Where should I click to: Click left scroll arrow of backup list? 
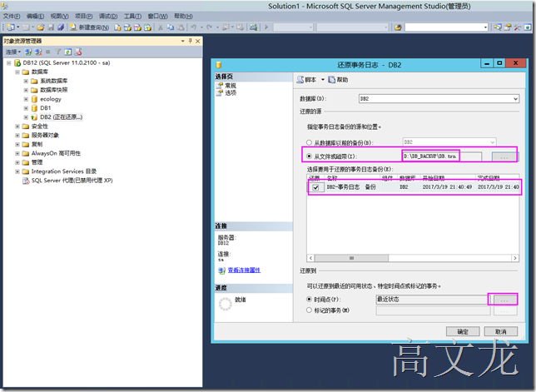tap(310, 258)
